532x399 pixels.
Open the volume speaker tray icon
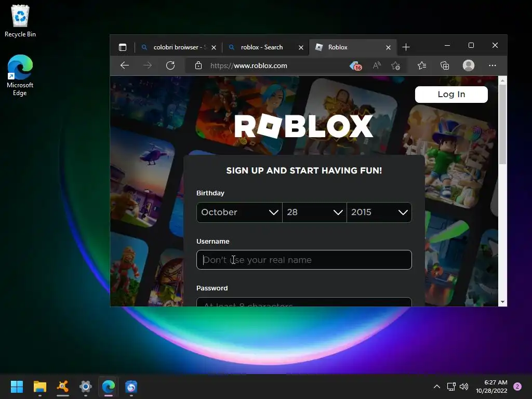[x=464, y=387]
